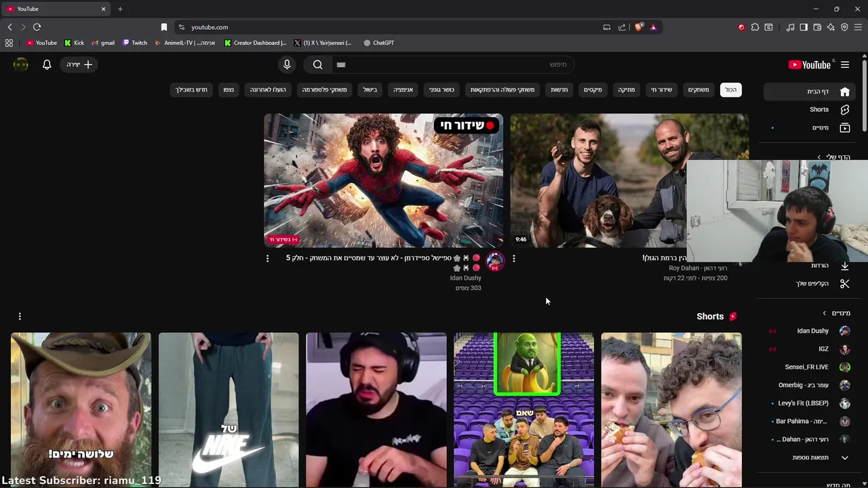Click the Brave Shields lion icon
Image resolution: width=868 pixels, height=488 pixels.
[x=639, y=27]
